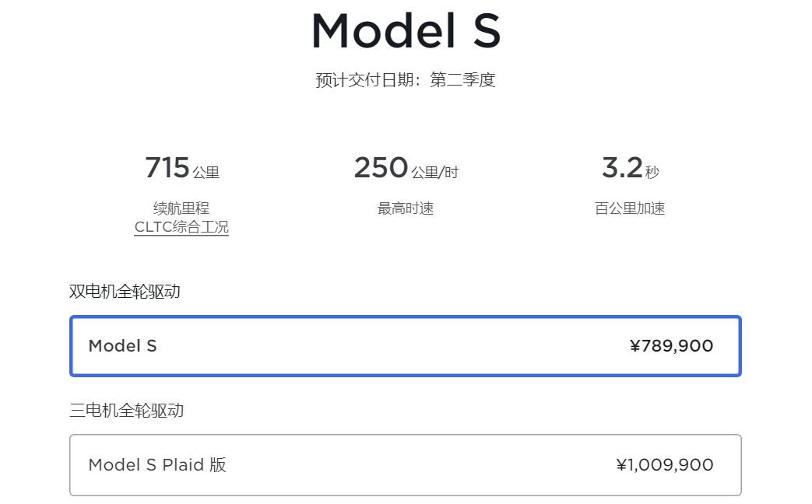Click the 续航里程 label
This screenshot has width=812, height=504.
tap(181, 208)
